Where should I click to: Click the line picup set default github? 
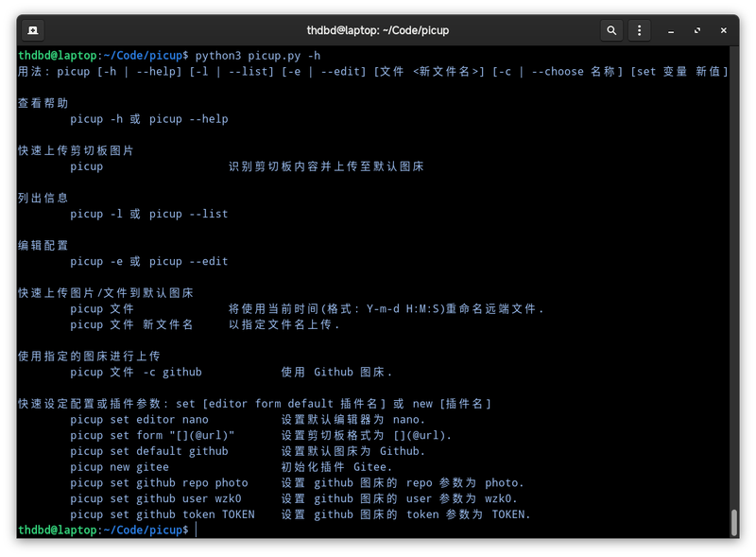coord(149,451)
